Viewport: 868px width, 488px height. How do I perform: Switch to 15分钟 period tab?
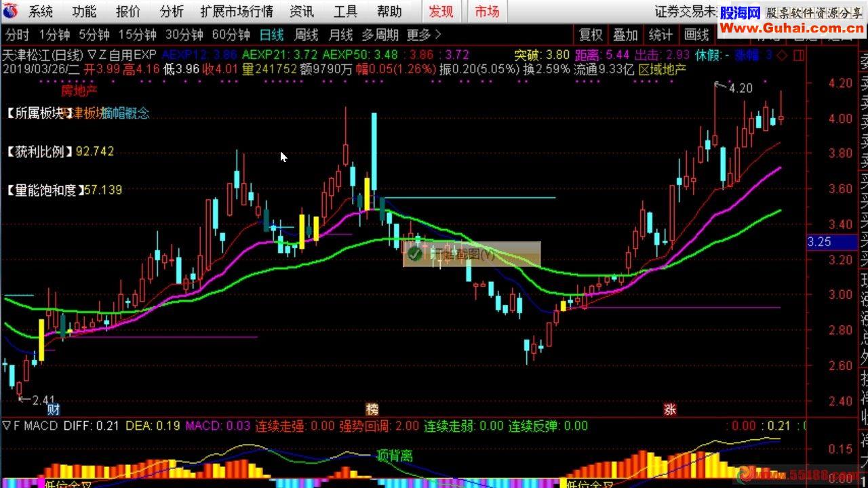pyautogui.click(x=137, y=35)
